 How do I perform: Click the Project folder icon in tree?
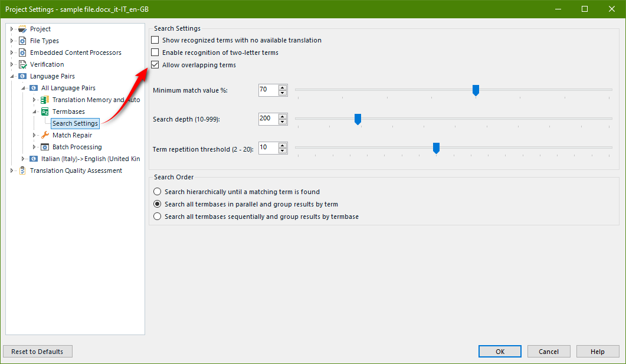click(22, 29)
